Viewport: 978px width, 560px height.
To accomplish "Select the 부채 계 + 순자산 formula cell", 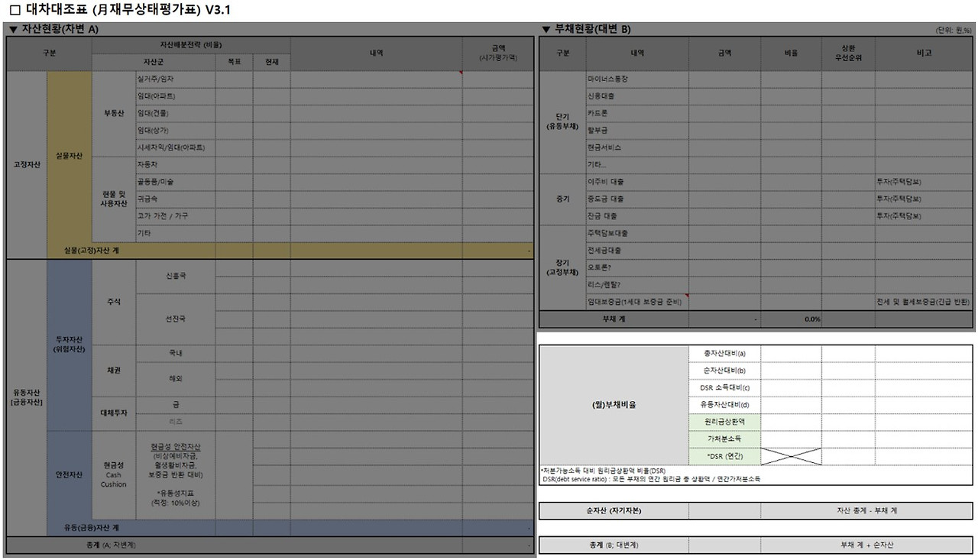I will (866, 545).
